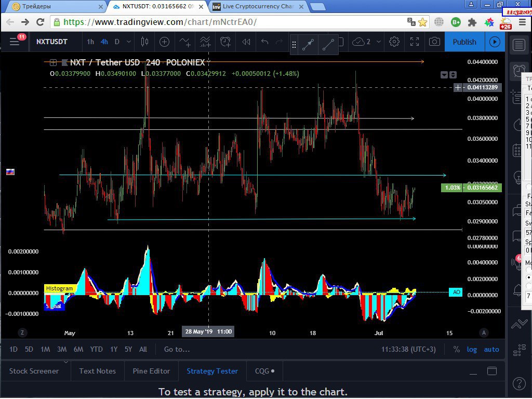This screenshot has height=399, width=532.
Task: Click the Histogram indicator label
Action: (x=59, y=288)
